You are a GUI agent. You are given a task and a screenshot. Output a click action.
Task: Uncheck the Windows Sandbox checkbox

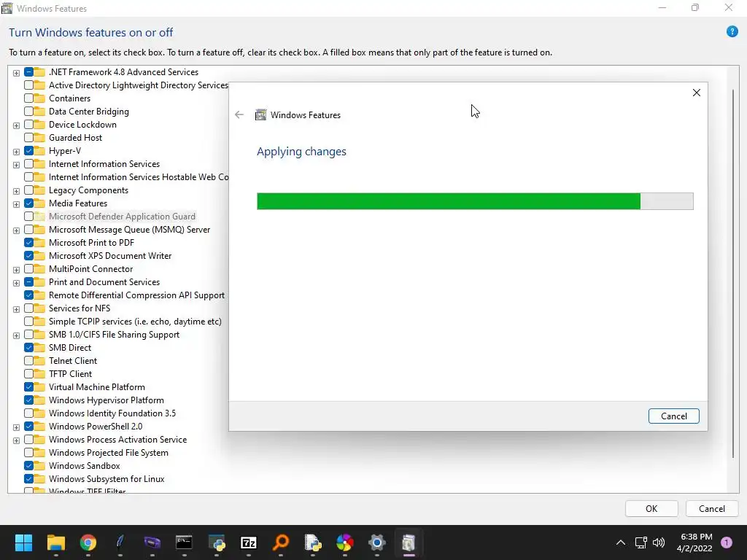point(28,466)
